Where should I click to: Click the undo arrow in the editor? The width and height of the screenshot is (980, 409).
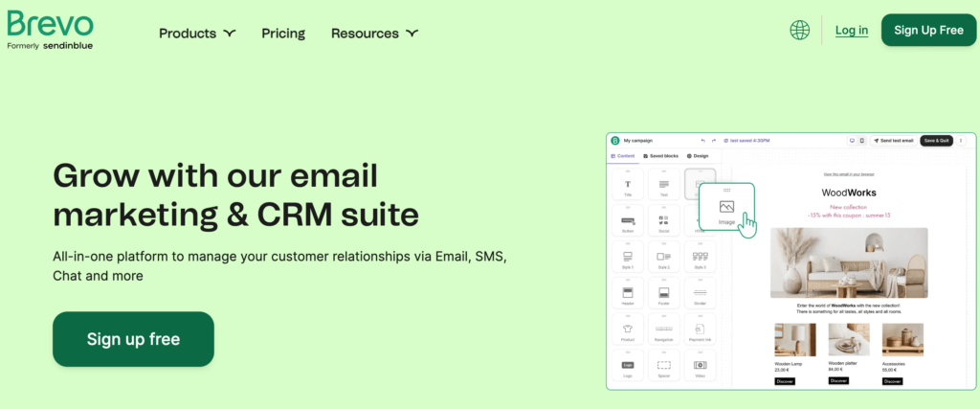703,141
